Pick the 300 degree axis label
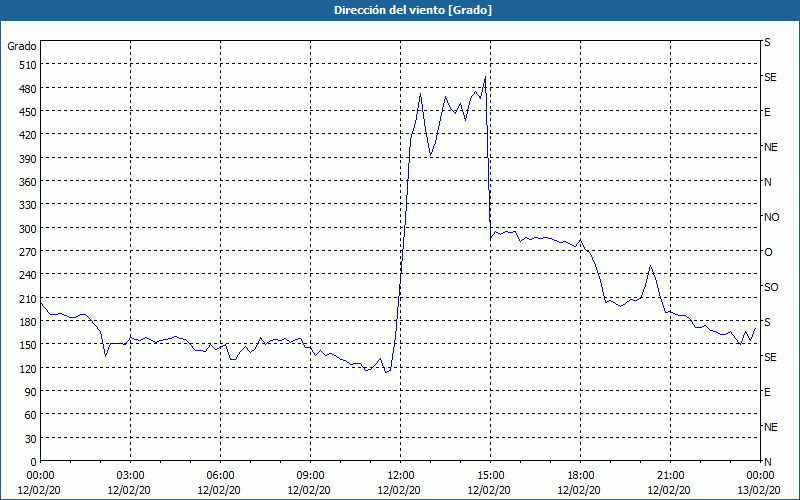The height and width of the screenshot is (500, 800). [x=28, y=228]
